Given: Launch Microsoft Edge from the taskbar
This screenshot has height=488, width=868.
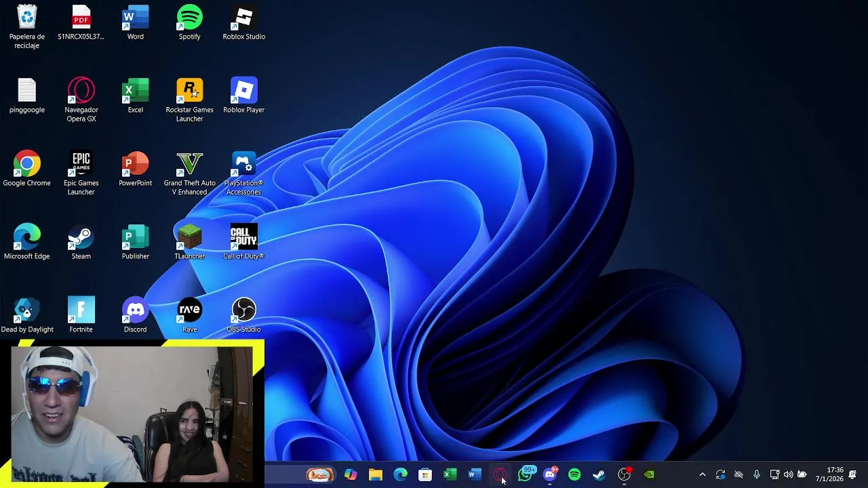Looking at the screenshot, I should (400, 474).
